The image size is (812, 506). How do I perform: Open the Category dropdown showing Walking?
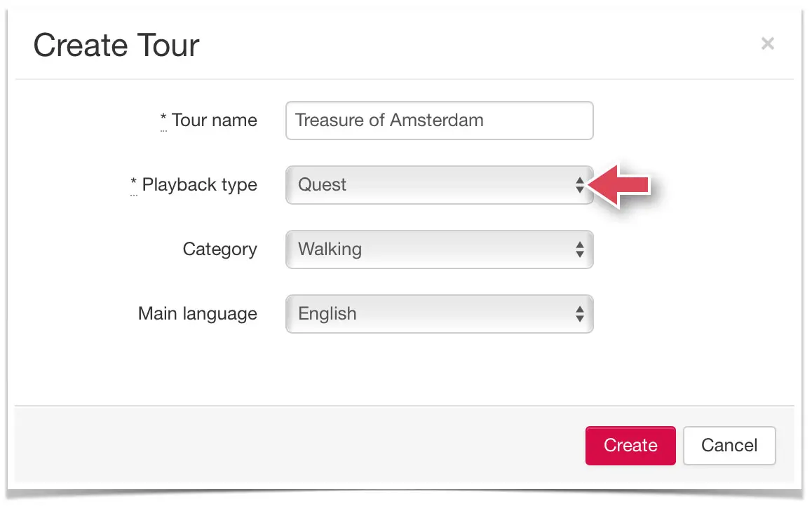pyautogui.click(x=439, y=249)
